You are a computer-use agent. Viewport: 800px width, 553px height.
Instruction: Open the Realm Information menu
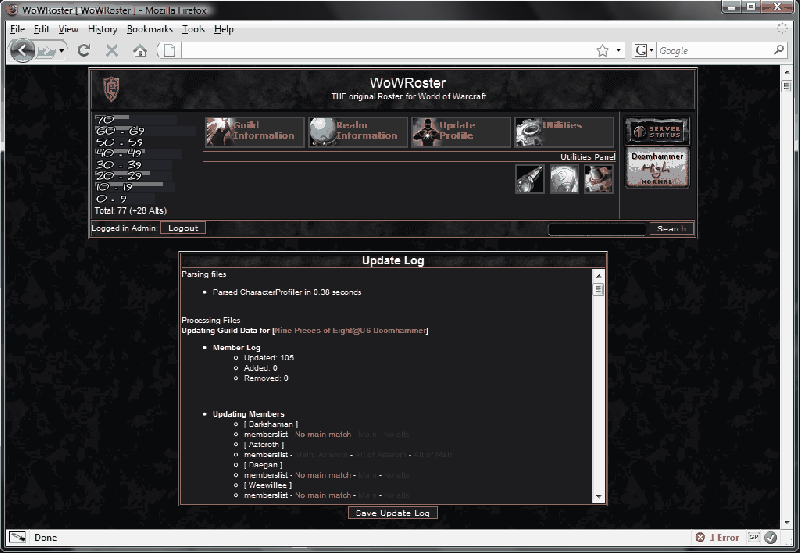pyautogui.click(x=357, y=132)
